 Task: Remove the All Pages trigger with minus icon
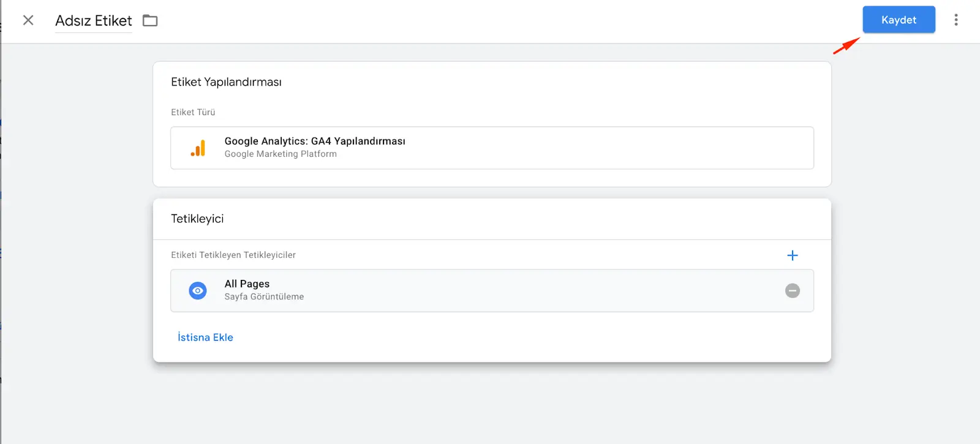792,290
